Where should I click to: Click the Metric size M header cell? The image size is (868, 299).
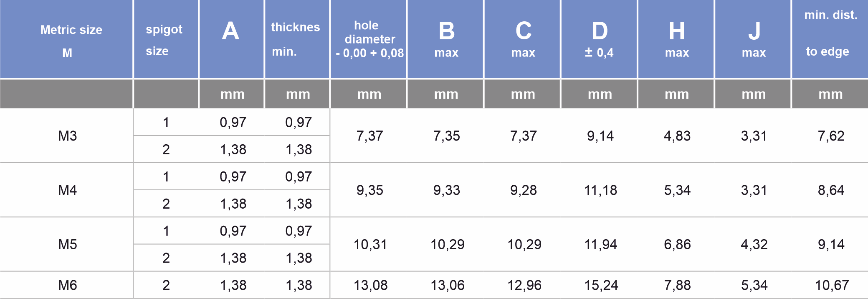coord(66,39)
